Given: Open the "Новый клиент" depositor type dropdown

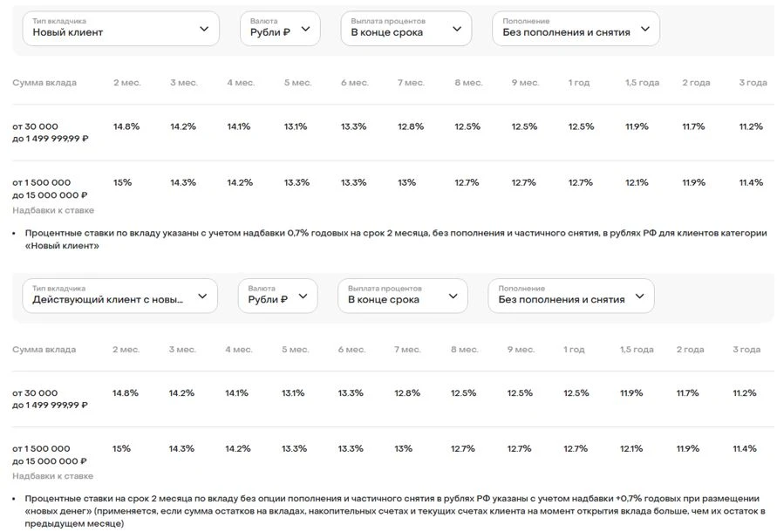Looking at the screenshot, I should [x=120, y=29].
